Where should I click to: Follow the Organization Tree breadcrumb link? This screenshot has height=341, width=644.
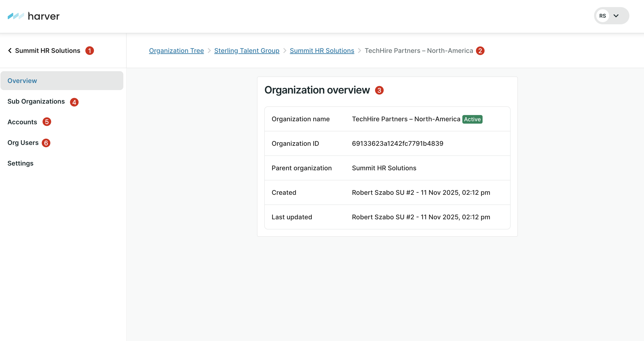176,51
